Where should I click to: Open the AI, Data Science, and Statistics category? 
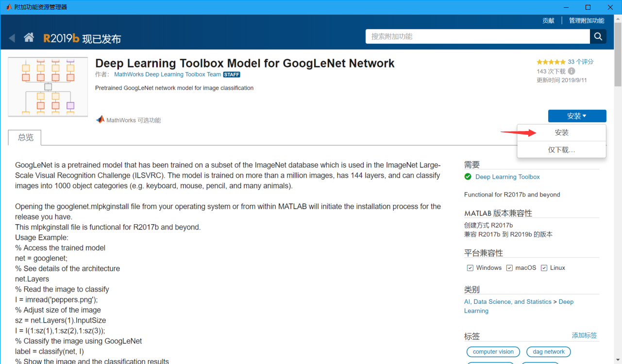507,301
